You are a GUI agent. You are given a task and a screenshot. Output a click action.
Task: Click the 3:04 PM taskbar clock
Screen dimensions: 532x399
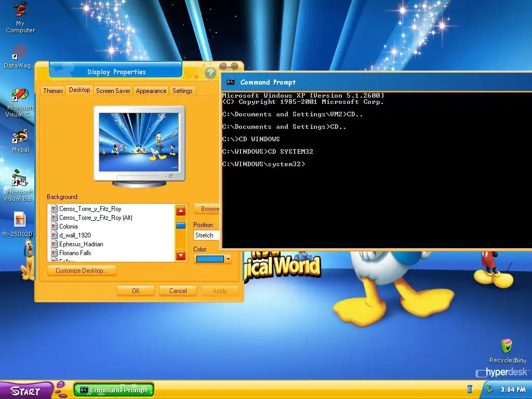coord(513,390)
